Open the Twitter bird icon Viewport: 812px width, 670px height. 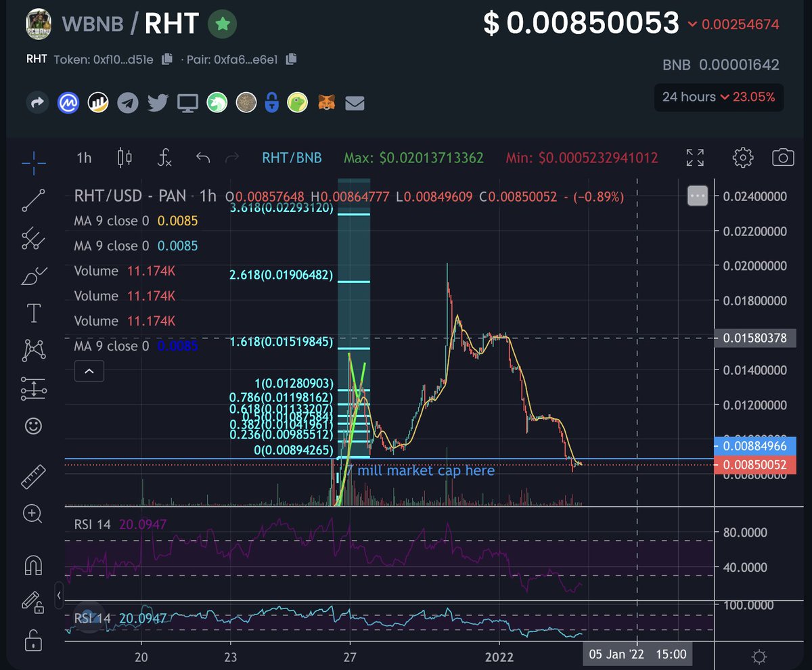158,103
